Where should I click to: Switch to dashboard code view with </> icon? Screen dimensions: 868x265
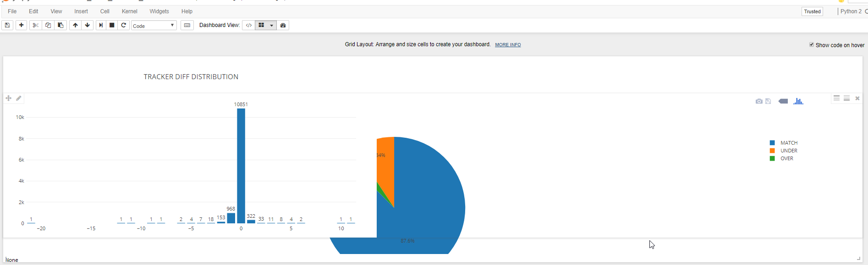(248, 25)
